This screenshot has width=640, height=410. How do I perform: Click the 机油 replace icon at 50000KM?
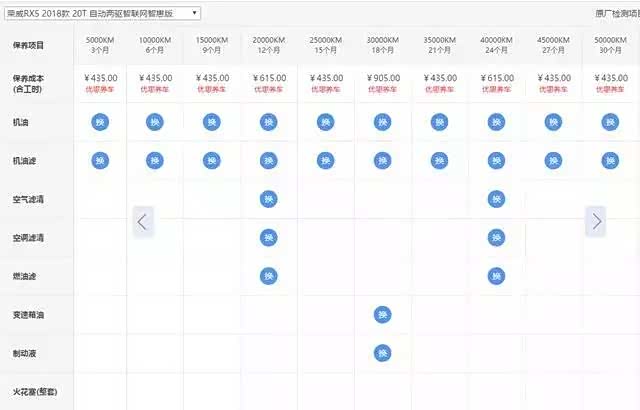click(x=610, y=122)
